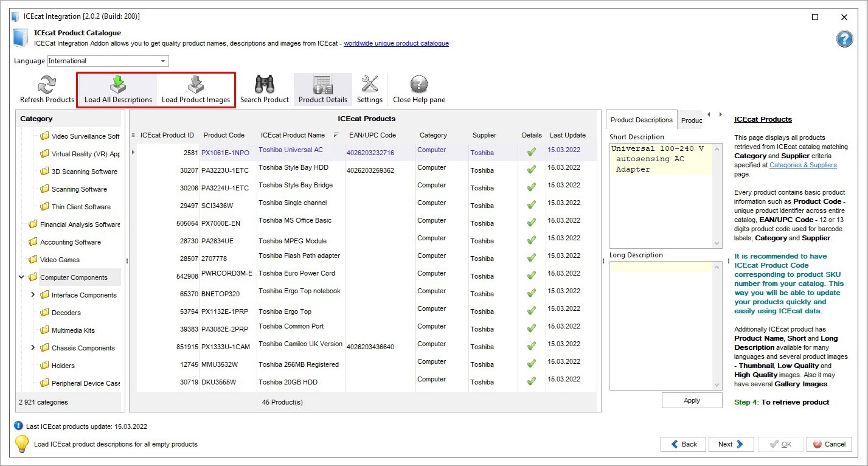
Task: Sort by Product Code column header
Action: [x=224, y=135]
